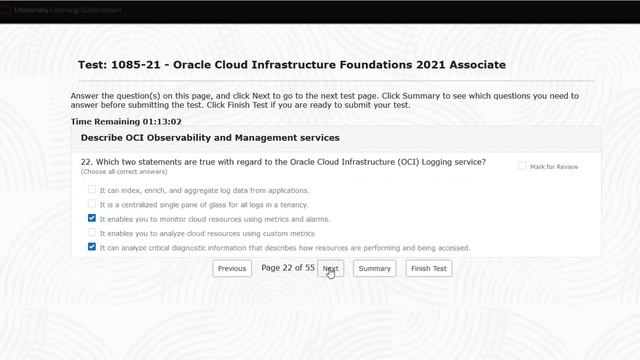
Task: Click the 'Mark for Review' label text
Action: click(554, 167)
